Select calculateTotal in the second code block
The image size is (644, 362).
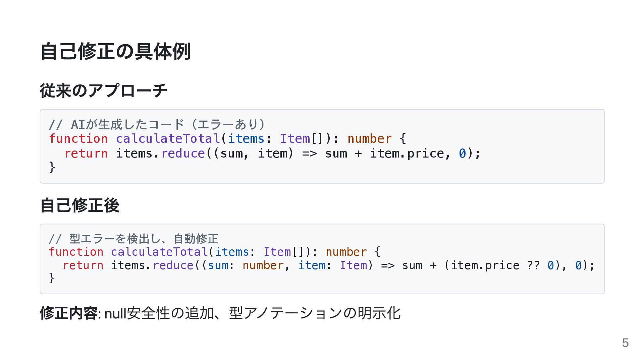coord(160,252)
